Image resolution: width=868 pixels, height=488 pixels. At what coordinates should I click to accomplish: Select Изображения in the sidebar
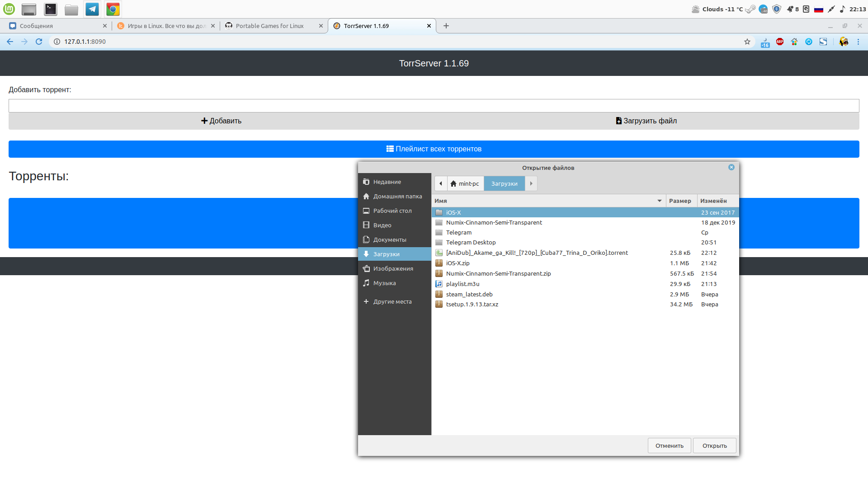395,268
